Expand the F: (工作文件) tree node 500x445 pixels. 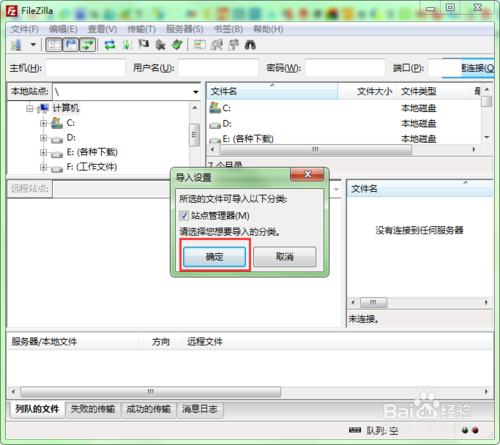pos(43,167)
